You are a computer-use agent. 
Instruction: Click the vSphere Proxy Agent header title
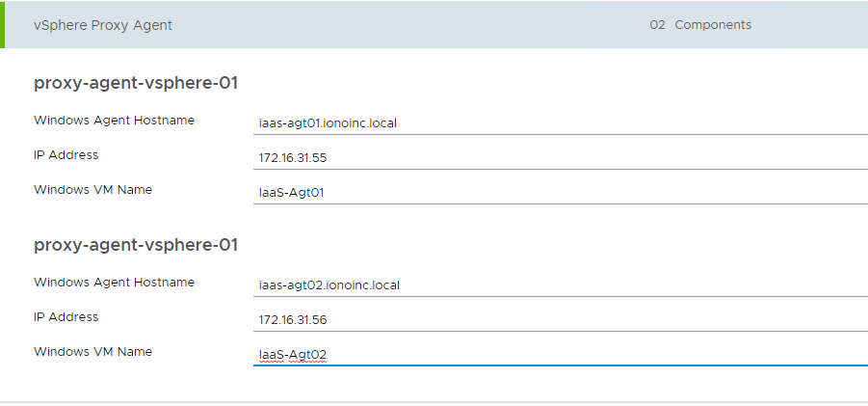coord(103,25)
